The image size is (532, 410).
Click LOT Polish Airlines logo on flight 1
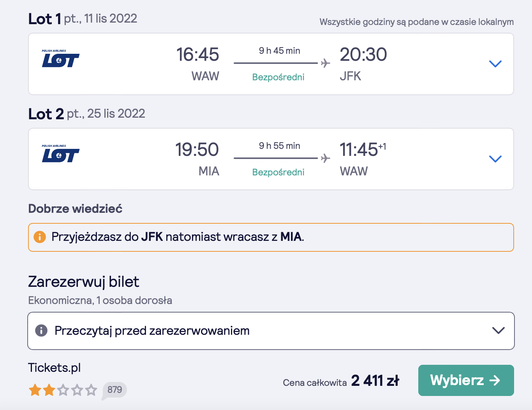pyautogui.click(x=60, y=58)
